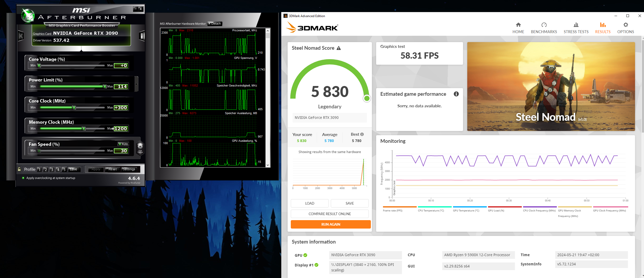Toggle GPU Temperature legend in Monitoring

point(470,209)
